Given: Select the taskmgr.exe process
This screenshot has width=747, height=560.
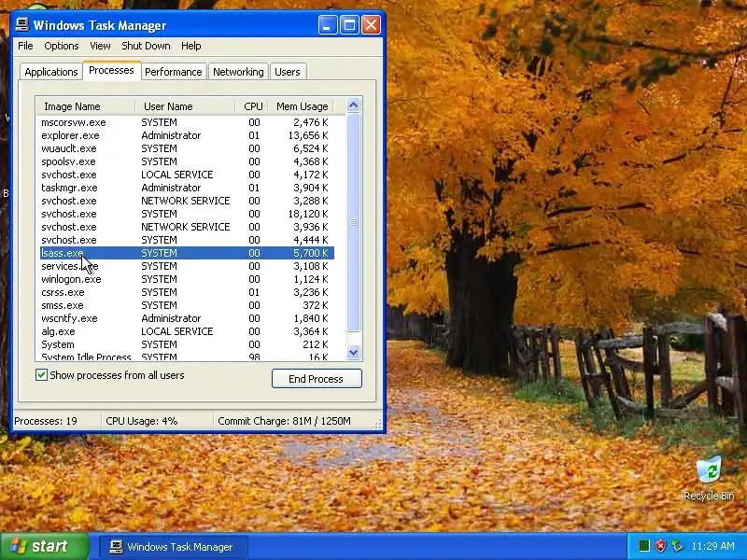Looking at the screenshot, I should coord(187,188).
